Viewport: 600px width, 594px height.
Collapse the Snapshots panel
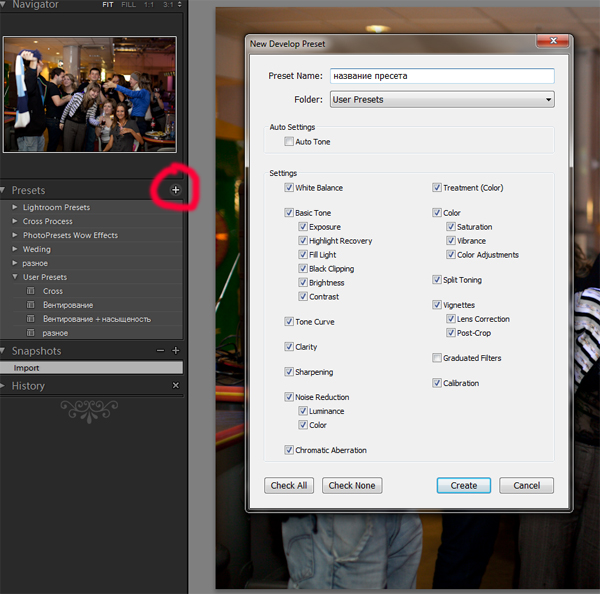[3, 351]
